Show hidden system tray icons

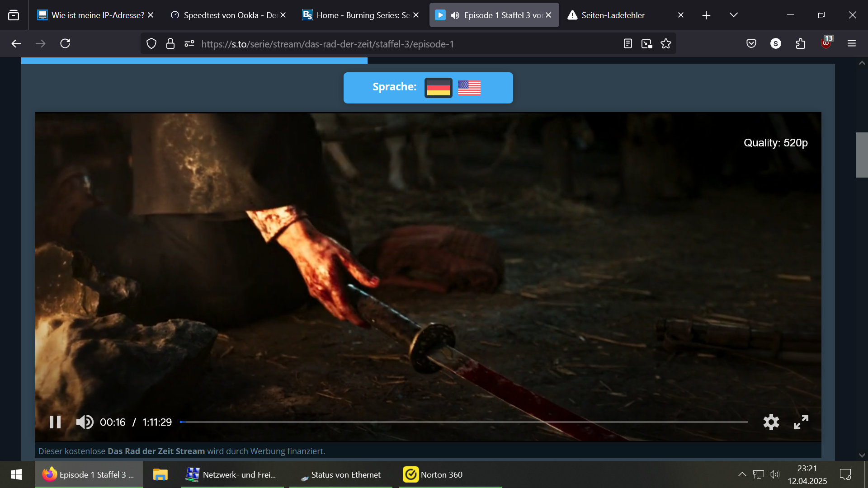tap(742, 474)
